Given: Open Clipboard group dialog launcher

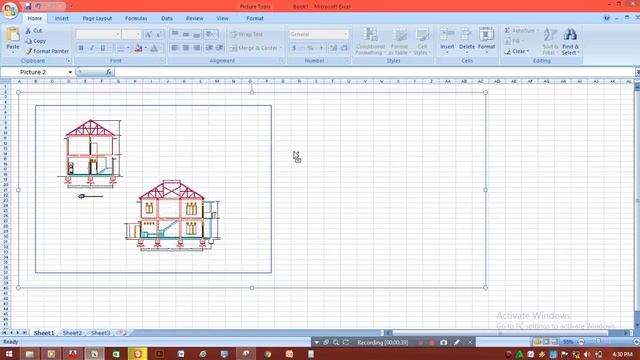Looking at the screenshot, I should click(x=68, y=60).
